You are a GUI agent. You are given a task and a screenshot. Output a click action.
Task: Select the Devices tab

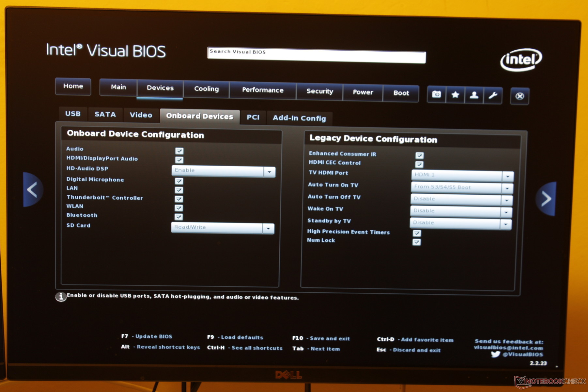pyautogui.click(x=160, y=88)
